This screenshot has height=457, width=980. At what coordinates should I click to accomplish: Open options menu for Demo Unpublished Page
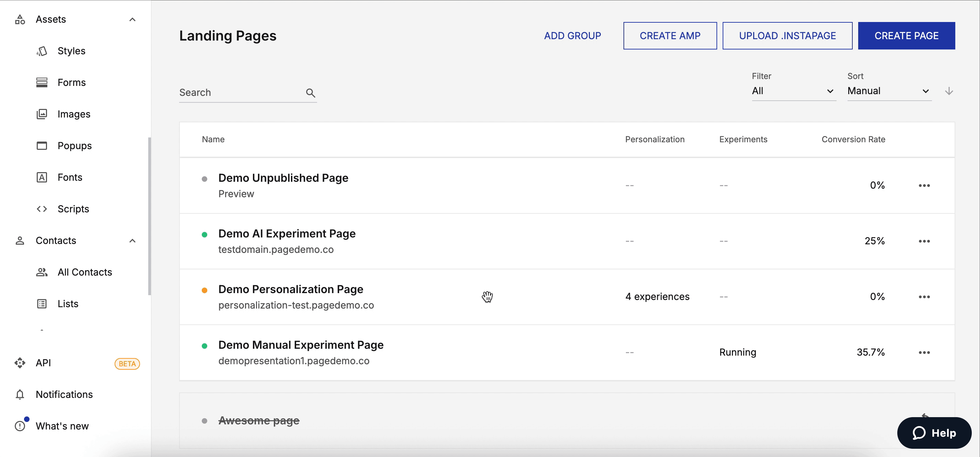point(924,186)
